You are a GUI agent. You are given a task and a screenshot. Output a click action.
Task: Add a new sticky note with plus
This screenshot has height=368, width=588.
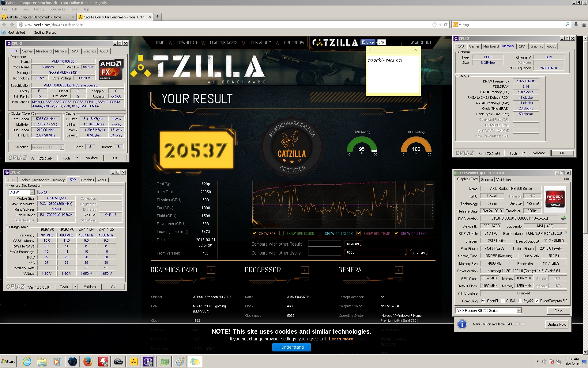371,50
